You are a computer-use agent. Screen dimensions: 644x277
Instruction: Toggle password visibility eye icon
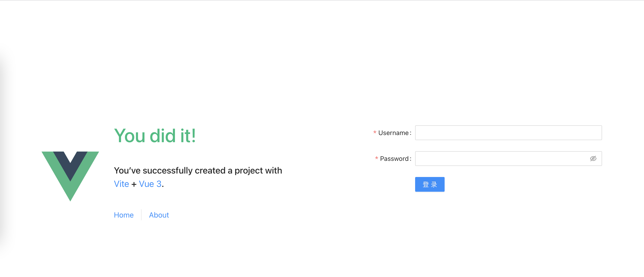tap(593, 159)
